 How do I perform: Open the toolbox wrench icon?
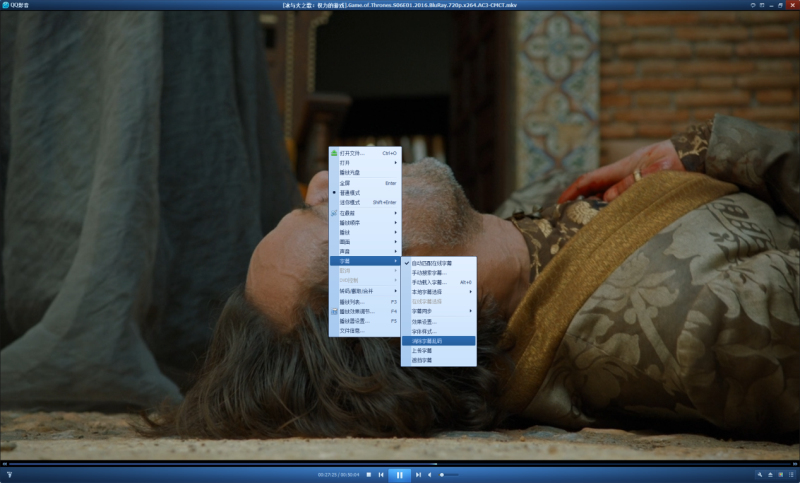[x=760, y=475]
